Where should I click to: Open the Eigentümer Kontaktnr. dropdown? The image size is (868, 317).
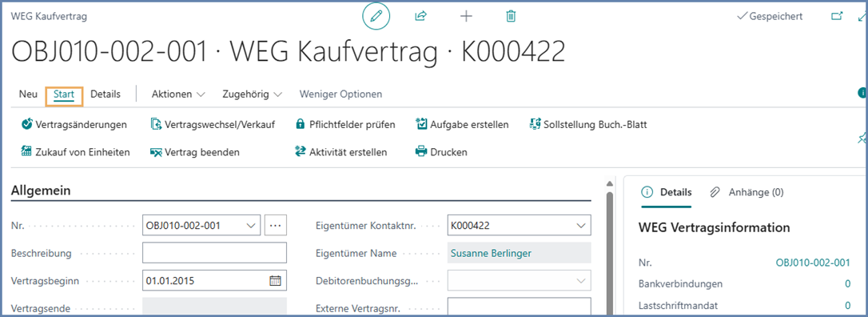pyautogui.click(x=581, y=226)
